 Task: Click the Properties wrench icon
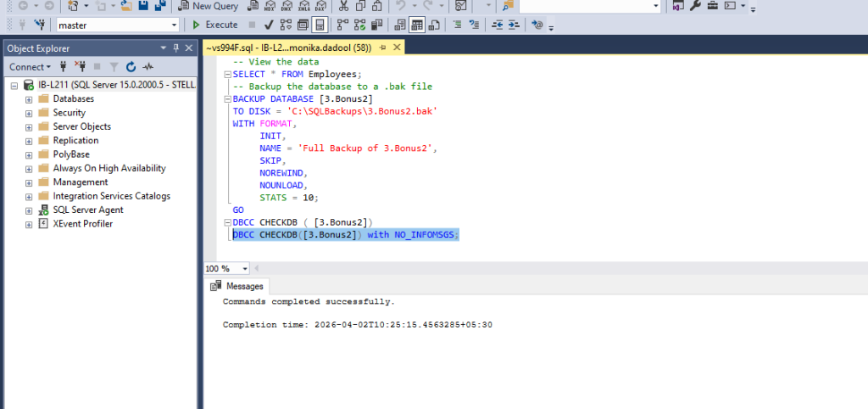click(x=695, y=6)
